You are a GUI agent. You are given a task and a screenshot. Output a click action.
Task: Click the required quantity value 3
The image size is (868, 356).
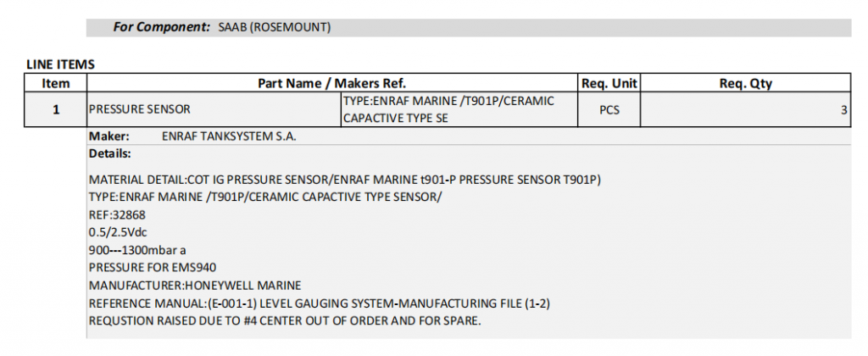pos(843,109)
